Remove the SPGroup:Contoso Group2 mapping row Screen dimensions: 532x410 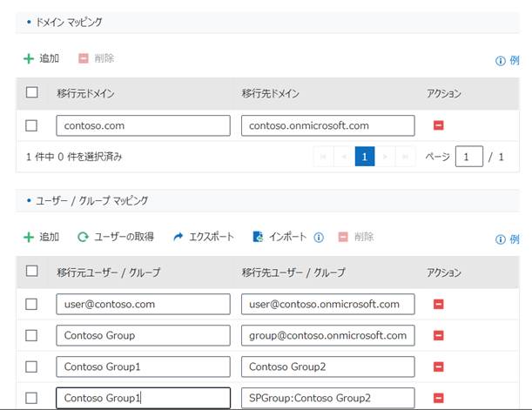438,398
